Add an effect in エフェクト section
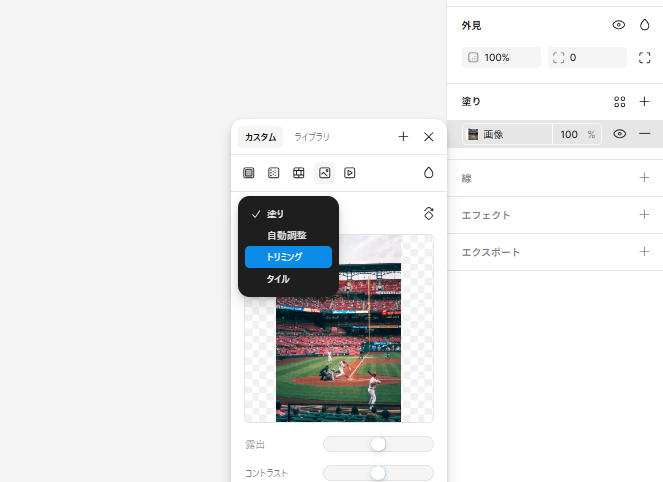The width and height of the screenshot is (663, 482). click(645, 215)
